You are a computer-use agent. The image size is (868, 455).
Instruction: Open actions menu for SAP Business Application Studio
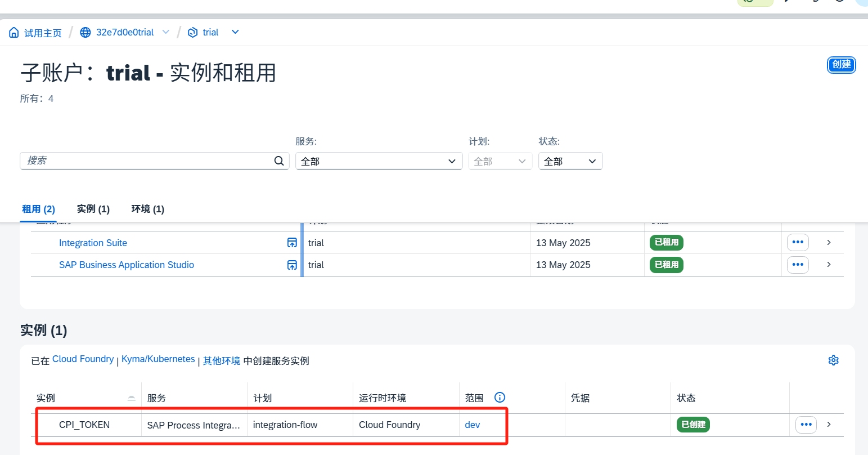coord(798,265)
